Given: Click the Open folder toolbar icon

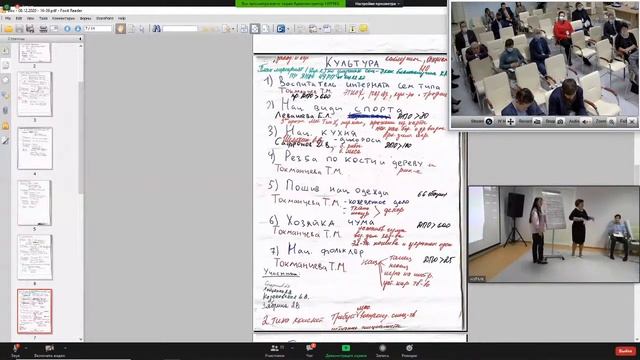Looking at the screenshot, I should click(x=9, y=29).
